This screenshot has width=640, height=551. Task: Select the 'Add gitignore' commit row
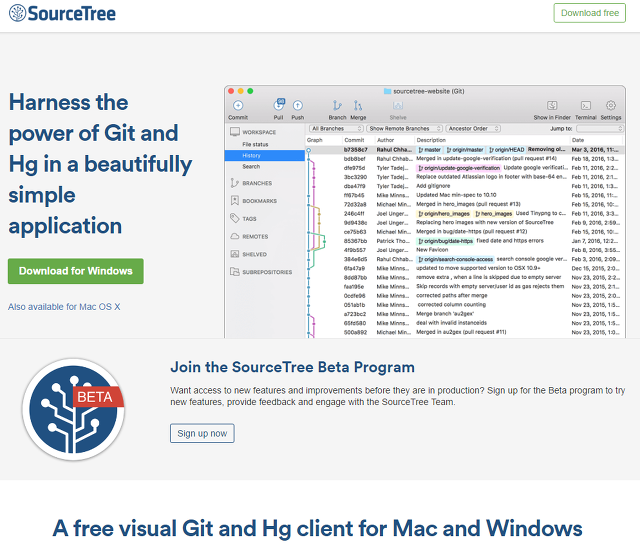tap(465, 186)
